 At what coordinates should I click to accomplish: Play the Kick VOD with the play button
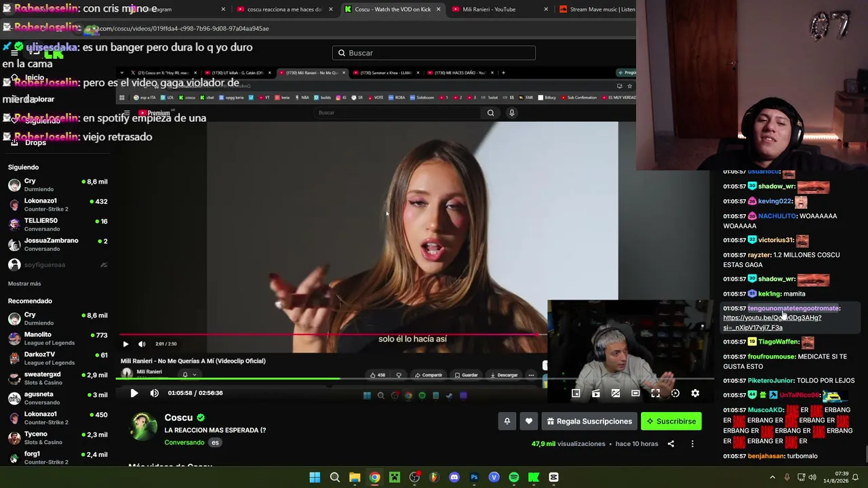[x=134, y=393]
